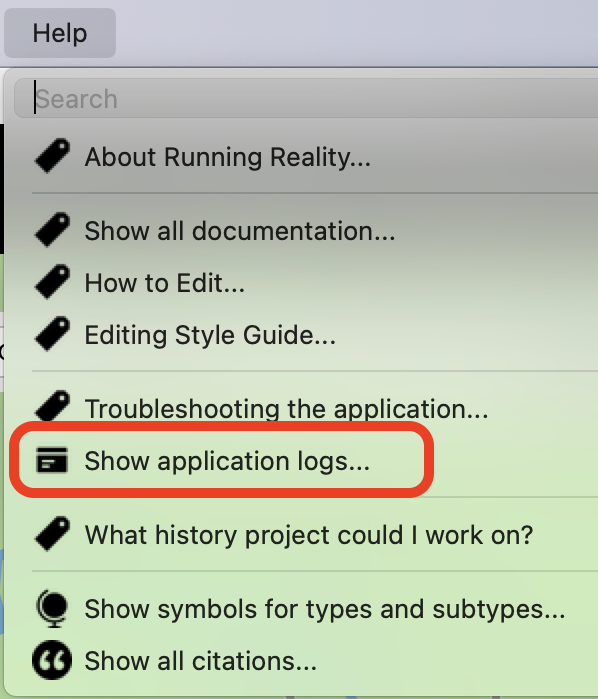Viewport: 598px width, 699px height.
Task: Choose How to Edit... entry
Action: (165, 283)
